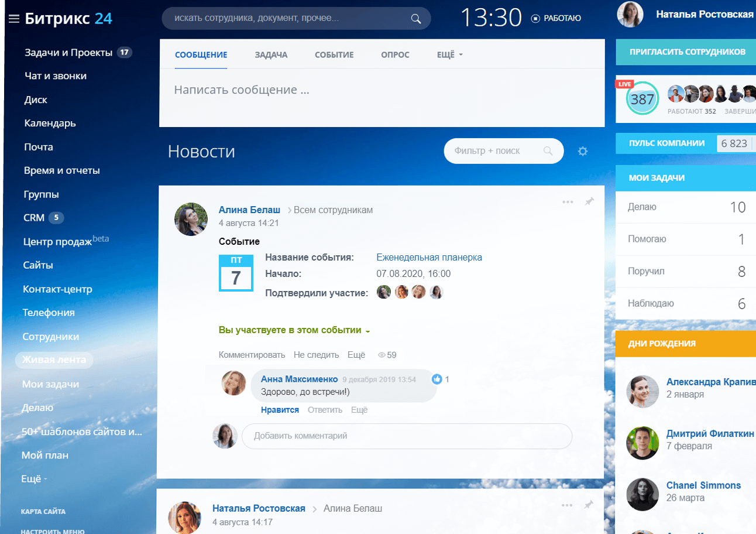Click the magnifier in Фильтр + поиск
Screen dimensions: 756x534
point(548,150)
